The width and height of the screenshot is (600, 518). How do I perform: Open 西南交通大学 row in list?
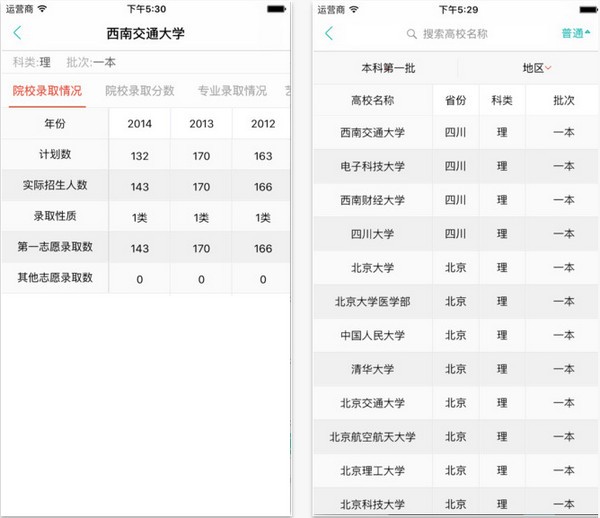point(456,132)
